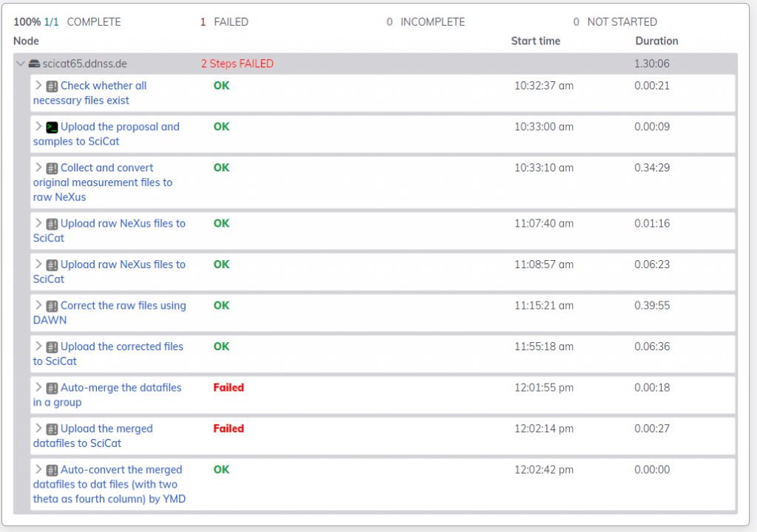This screenshot has height=532, width=757.
Task: Click the '100% 1/1' completion summary
Action: (x=36, y=22)
